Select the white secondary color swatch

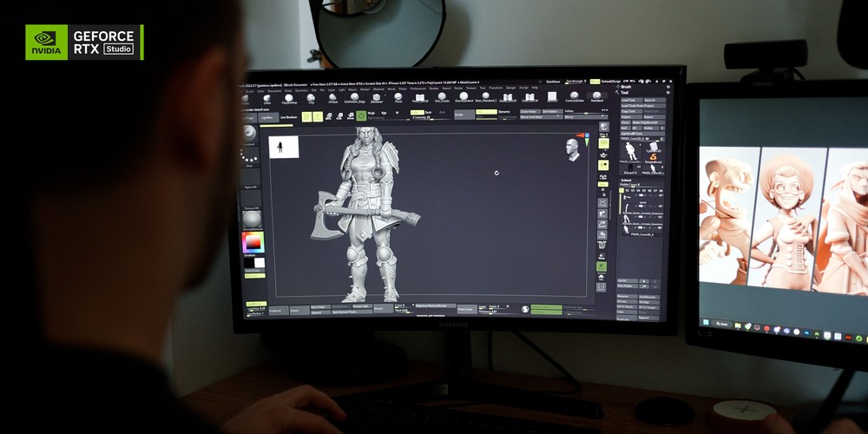point(260,263)
